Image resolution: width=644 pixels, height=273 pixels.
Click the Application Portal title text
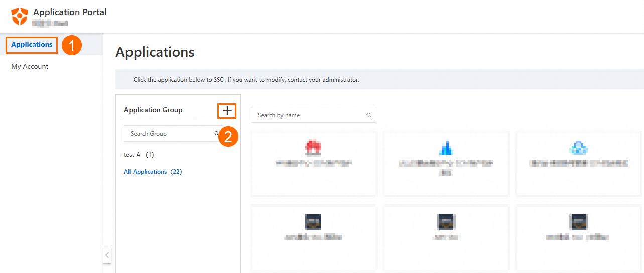click(x=70, y=12)
